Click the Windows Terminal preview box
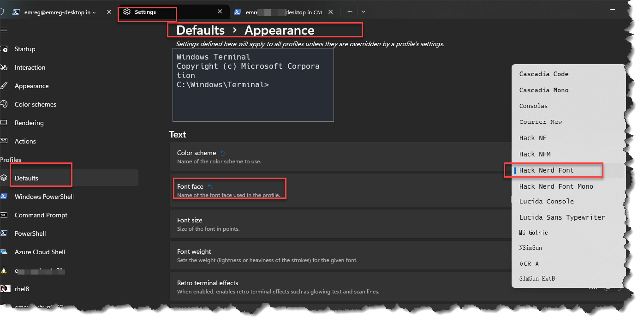The width and height of the screenshot is (644, 323). pos(253,85)
